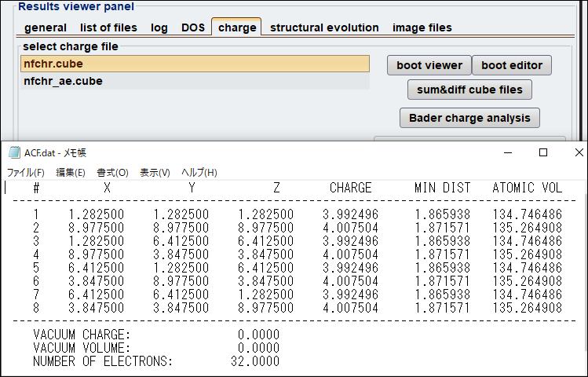
Task: Click the NUMBER OF ELECTRONS label
Action: [103, 361]
